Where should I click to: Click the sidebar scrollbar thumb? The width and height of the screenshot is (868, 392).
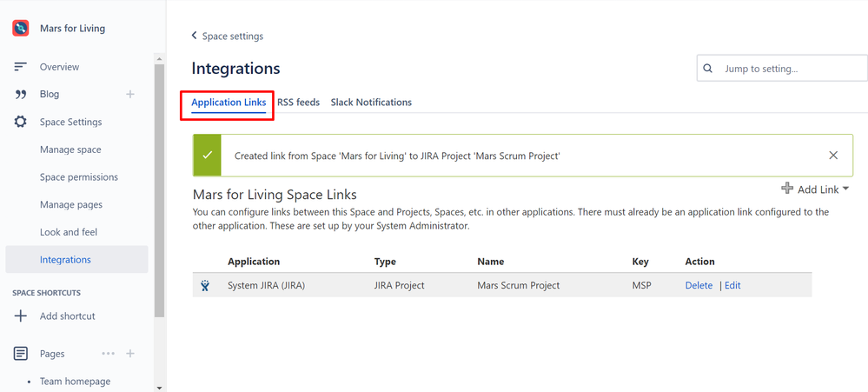click(x=159, y=190)
